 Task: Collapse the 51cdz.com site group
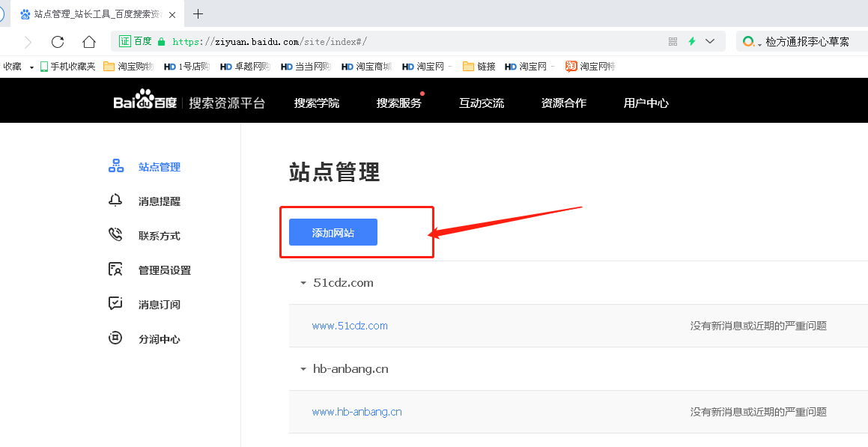[x=303, y=282]
